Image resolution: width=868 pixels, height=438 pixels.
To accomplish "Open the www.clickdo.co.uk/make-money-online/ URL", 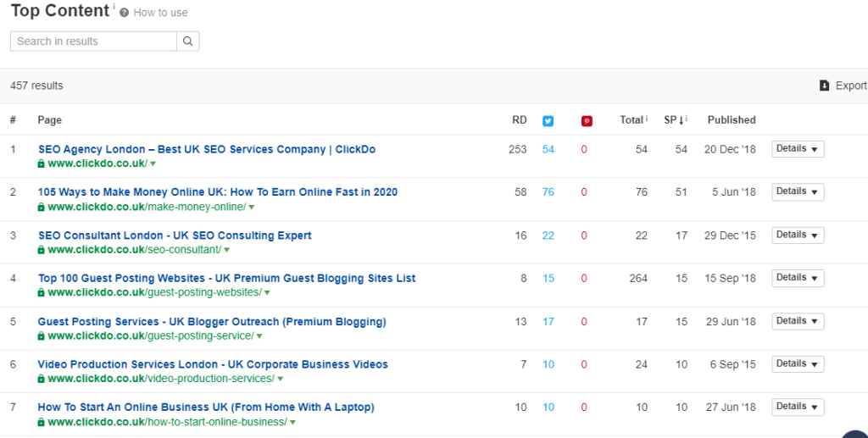I will (x=147, y=207).
